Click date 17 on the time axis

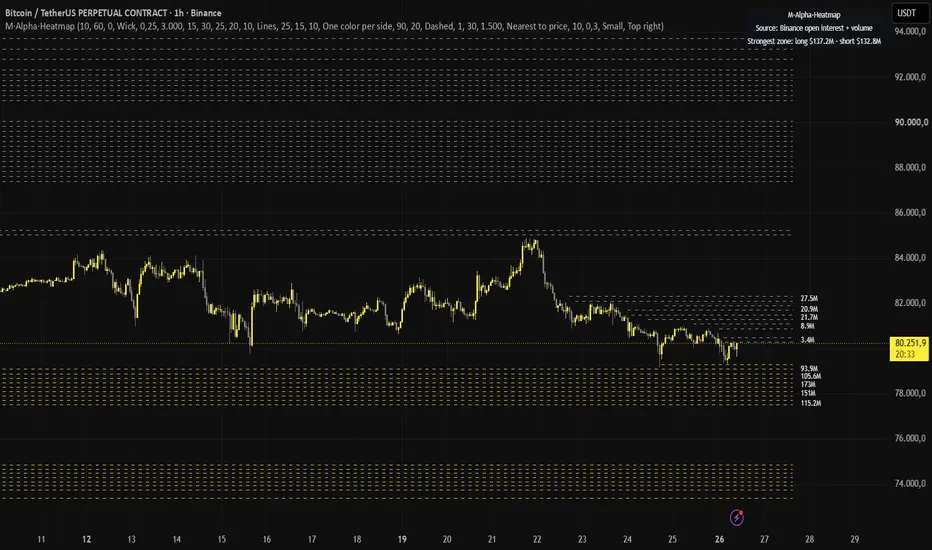coord(311,539)
